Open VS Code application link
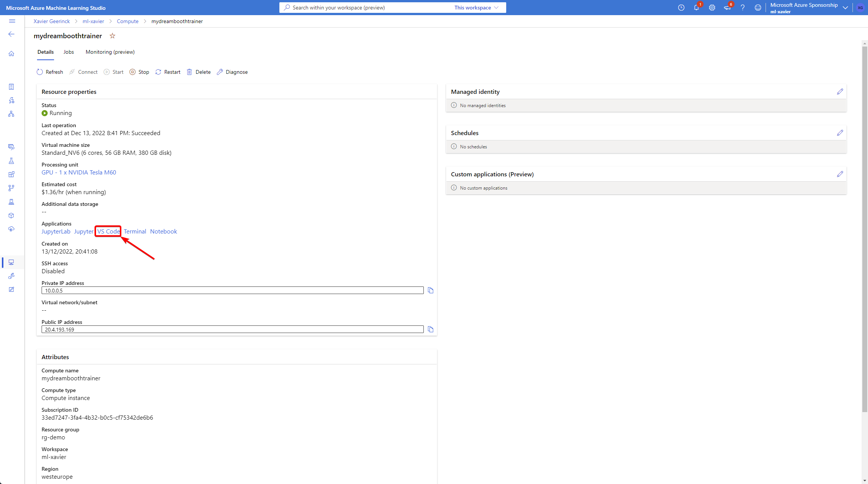Viewport: 868px width, 484px height. [108, 231]
